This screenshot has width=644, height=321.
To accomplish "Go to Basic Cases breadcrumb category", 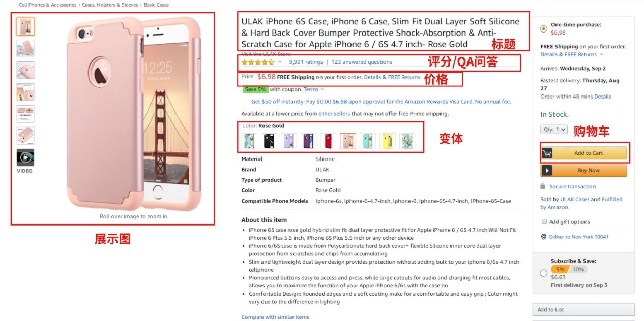I will [x=156, y=5].
